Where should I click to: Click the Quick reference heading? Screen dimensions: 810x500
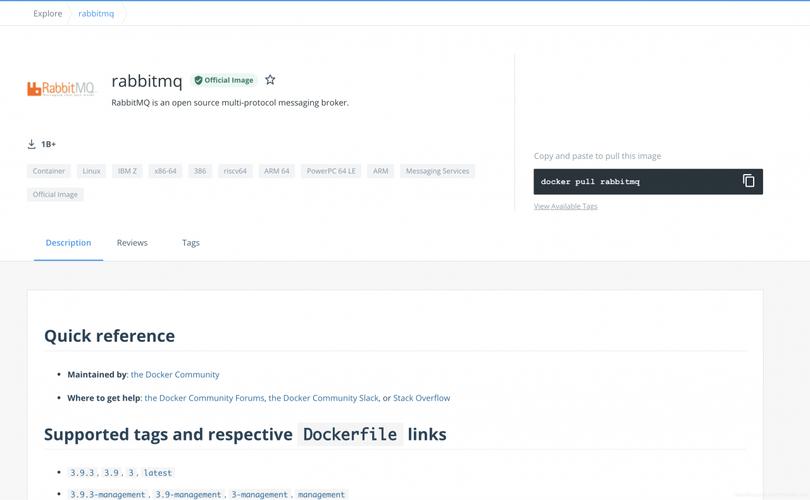[x=110, y=336]
